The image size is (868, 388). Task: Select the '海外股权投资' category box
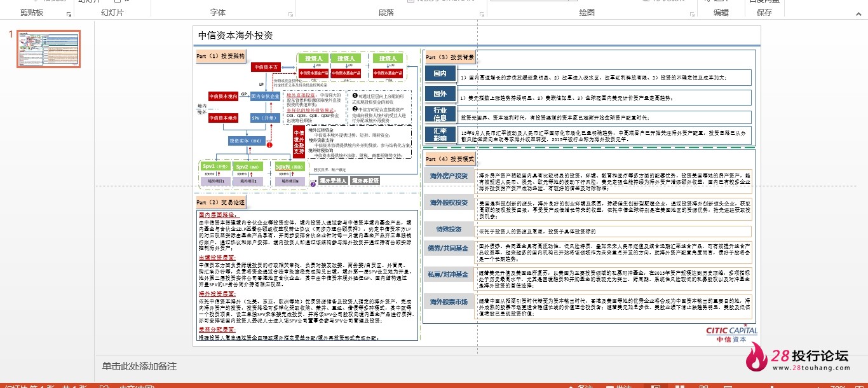449,203
